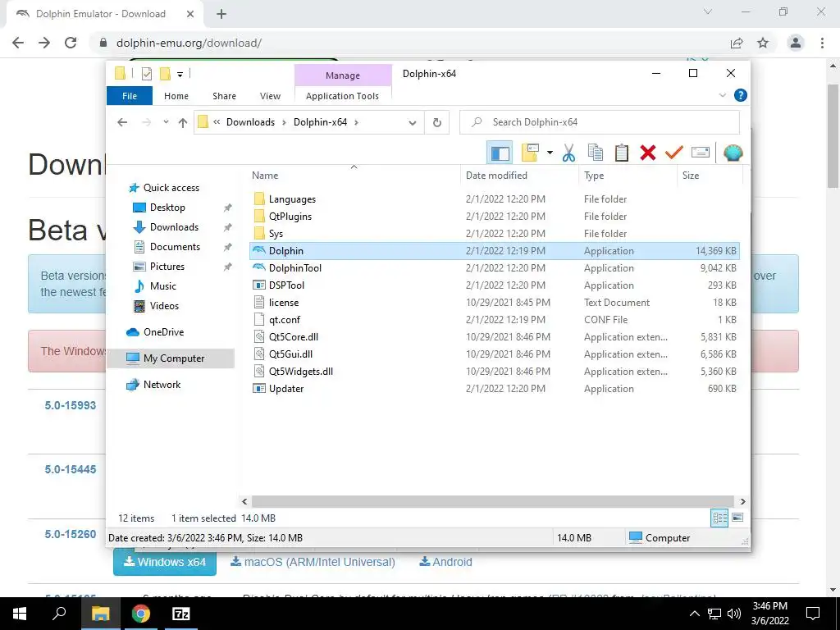Viewport: 840px width, 630px height.
Task: Open the Share ribbon tab
Action: (224, 96)
